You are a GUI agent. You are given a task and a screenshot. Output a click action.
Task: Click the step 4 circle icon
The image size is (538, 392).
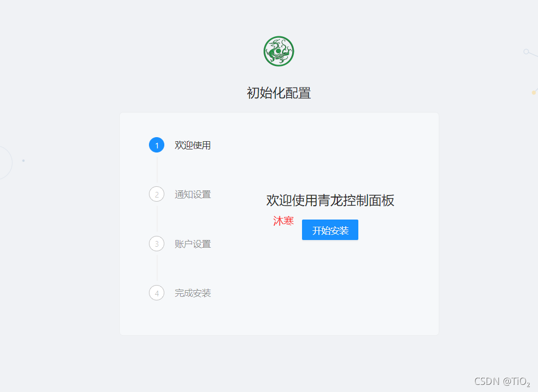pyautogui.click(x=157, y=293)
